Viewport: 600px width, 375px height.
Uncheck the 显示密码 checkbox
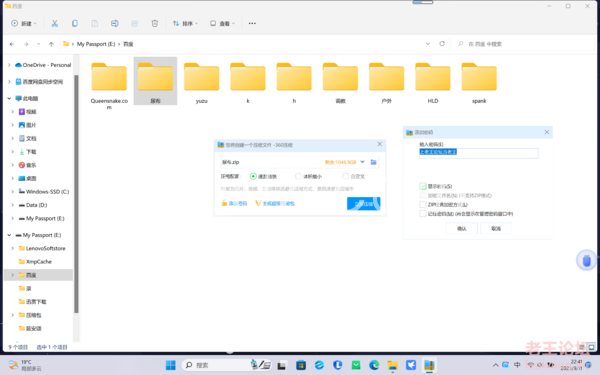423,186
